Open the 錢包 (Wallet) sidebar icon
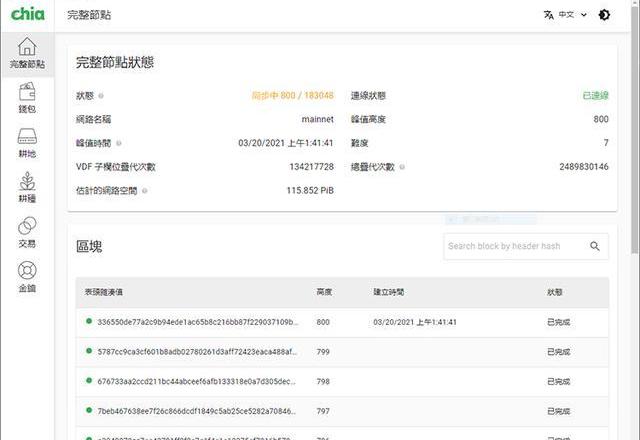Viewport: 640px width, 440px height. [27, 97]
